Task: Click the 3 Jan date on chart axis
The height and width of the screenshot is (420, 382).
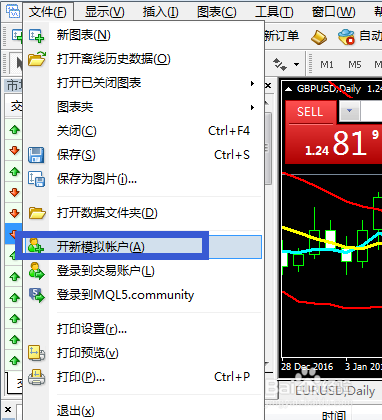Action: tap(363, 367)
